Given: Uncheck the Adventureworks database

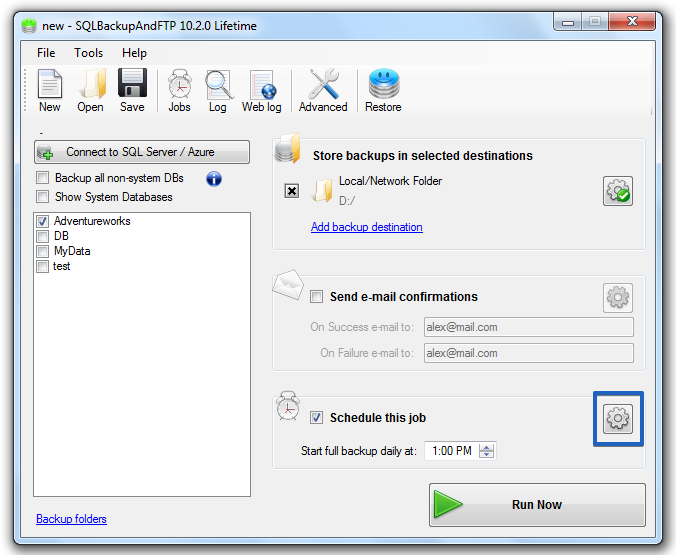Looking at the screenshot, I should tap(42, 221).
